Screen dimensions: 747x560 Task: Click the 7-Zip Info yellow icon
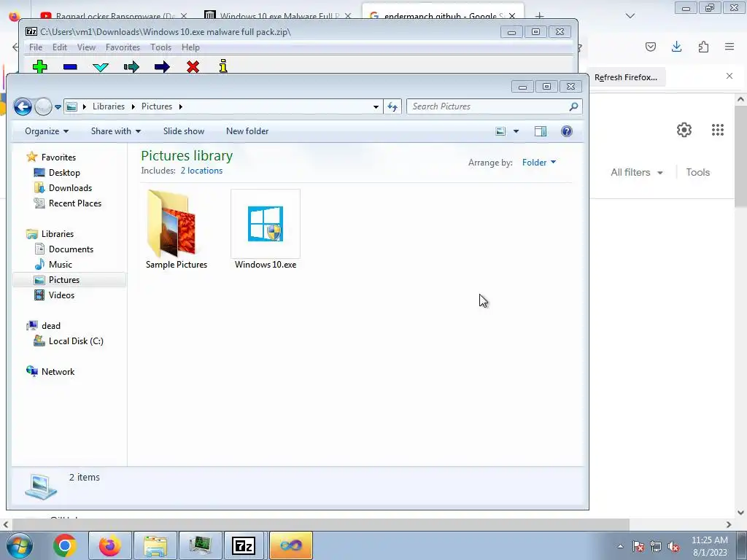pyautogui.click(x=223, y=66)
